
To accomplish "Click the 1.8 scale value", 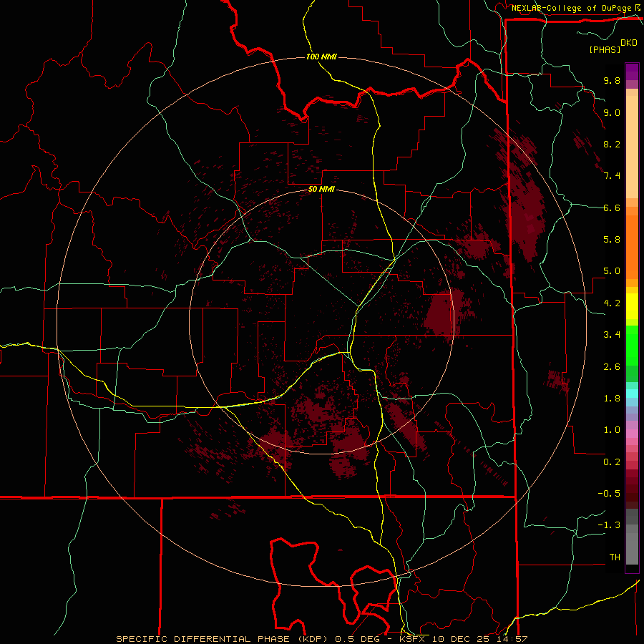I will 612,399.
